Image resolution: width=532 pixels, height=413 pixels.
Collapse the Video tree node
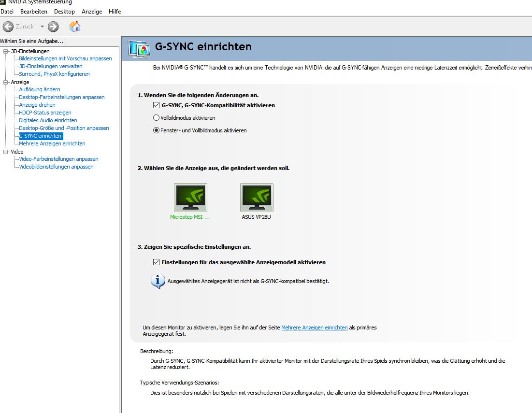pyautogui.click(x=5, y=152)
